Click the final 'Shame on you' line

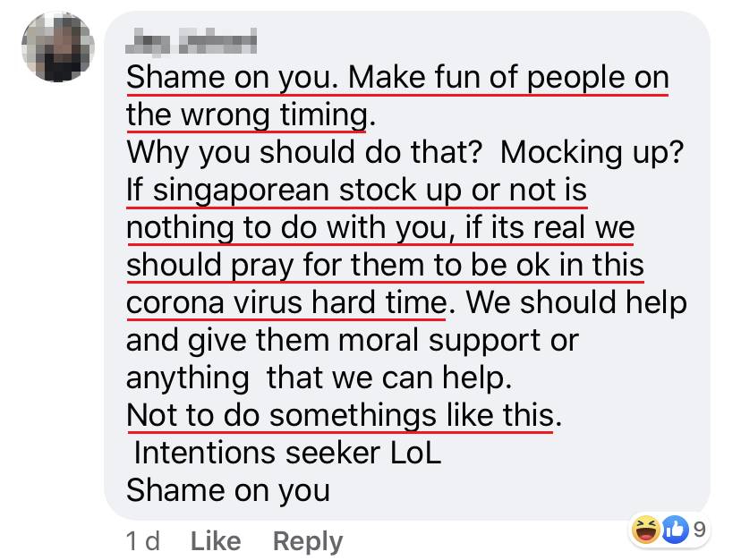point(228,491)
